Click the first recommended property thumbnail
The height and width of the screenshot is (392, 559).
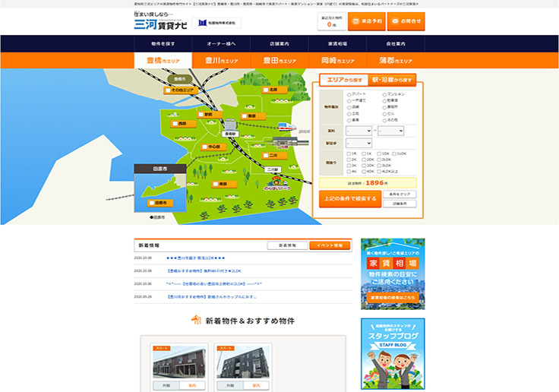click(x=178, y=362)
